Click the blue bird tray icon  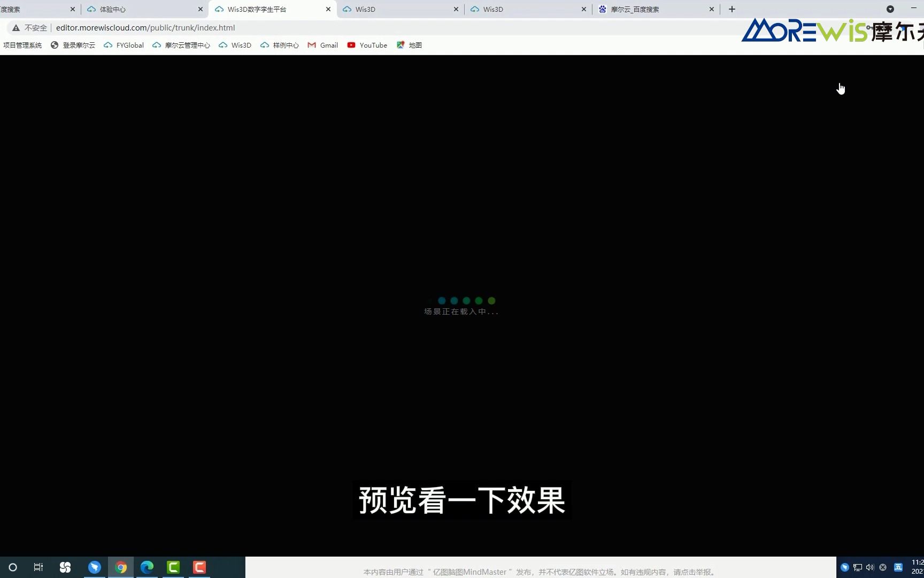coord(845,567)
